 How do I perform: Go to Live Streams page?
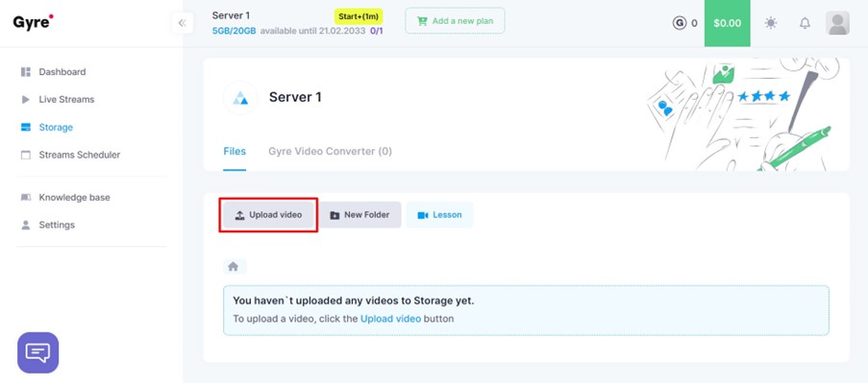click(65, 100)
